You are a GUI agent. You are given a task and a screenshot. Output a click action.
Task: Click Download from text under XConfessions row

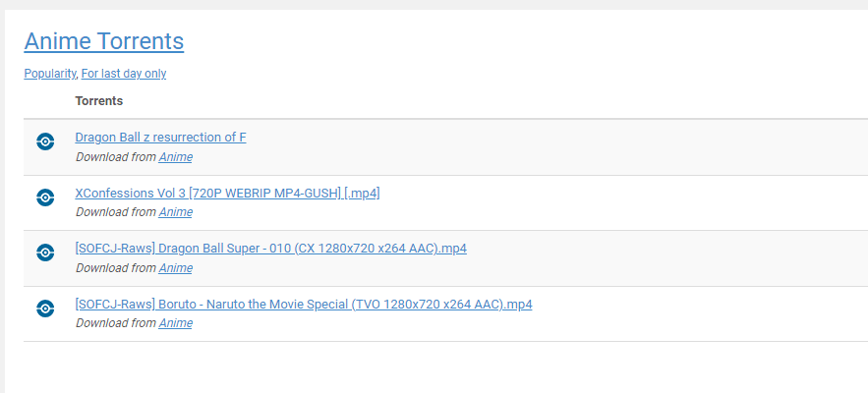tap(116, 212)
